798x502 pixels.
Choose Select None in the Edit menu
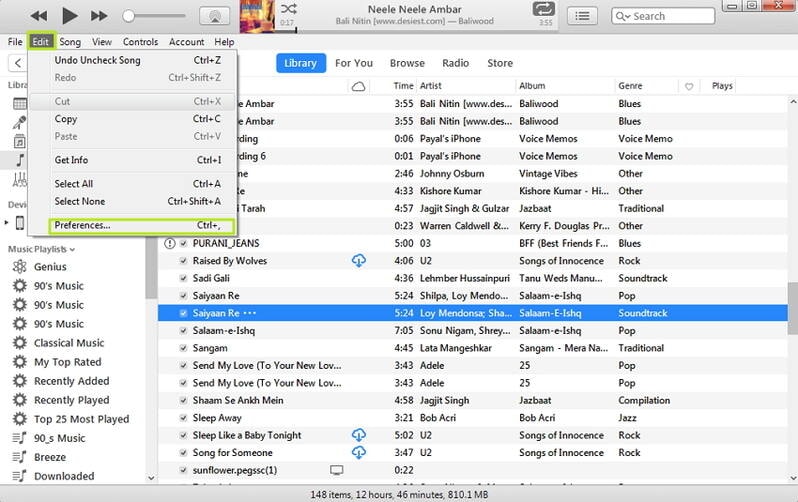tap(133, 201)
